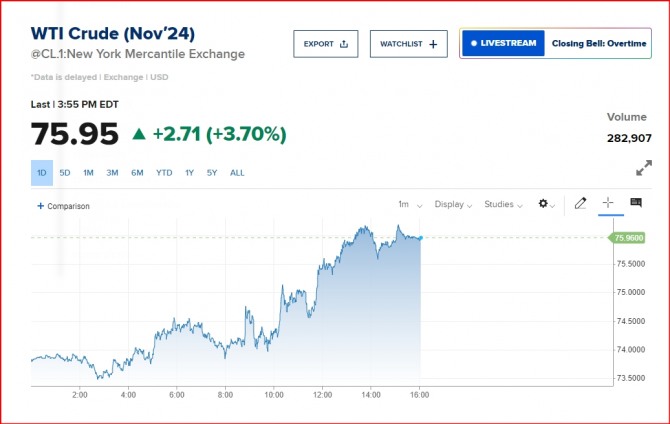Open chart settings gear
This screenshot has width=670, height=424.
coord(546,204)
